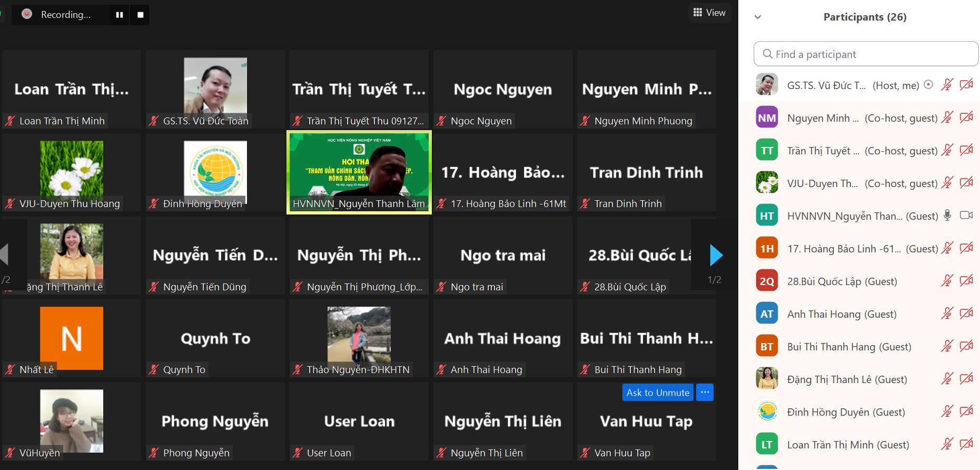The width and height of the screenshot is (980, 470).
Task: Click the Find a participant search field
Action: [x=866, y=54]
